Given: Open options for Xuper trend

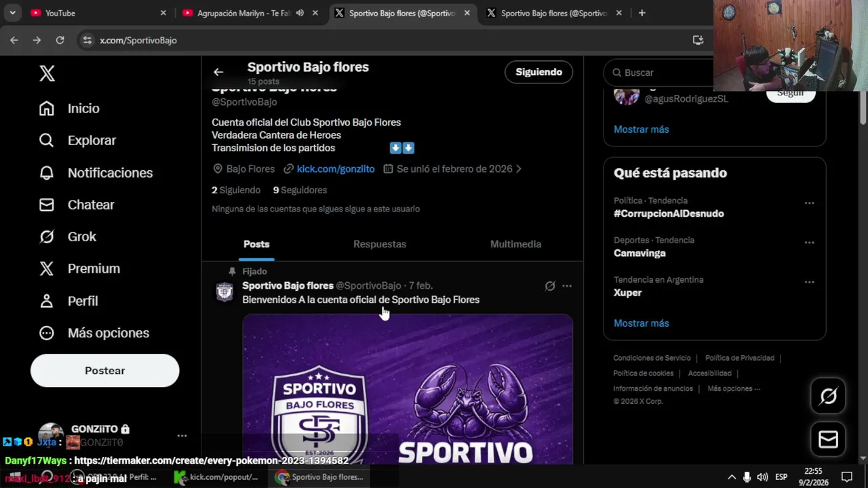Looking at the screenshot, I should 809,282.
